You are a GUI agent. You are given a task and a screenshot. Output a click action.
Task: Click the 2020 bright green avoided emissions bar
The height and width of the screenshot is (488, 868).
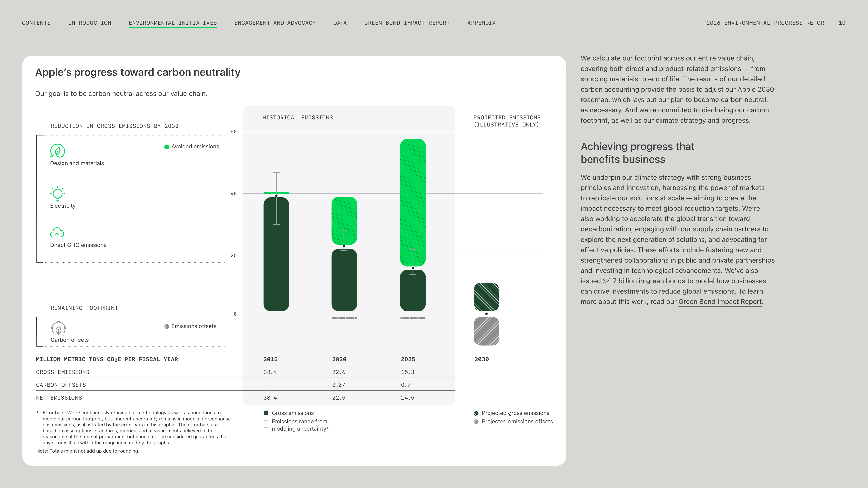pos(344,221)
